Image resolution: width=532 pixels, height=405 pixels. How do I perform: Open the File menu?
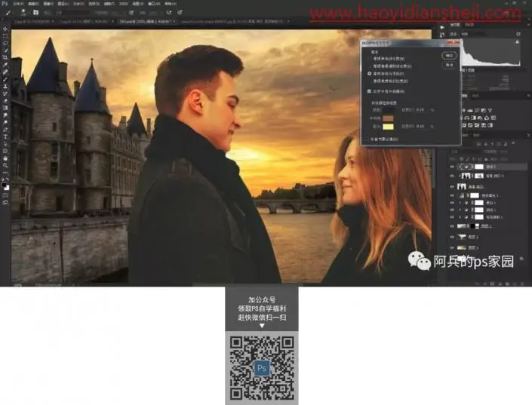pyautogui.click(x=18, y=4)
